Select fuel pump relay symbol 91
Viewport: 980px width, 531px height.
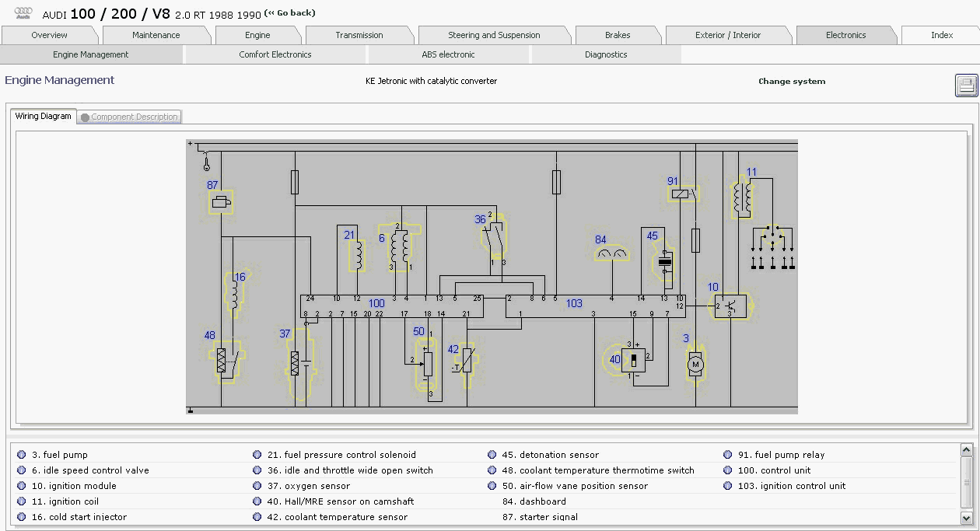683,194
